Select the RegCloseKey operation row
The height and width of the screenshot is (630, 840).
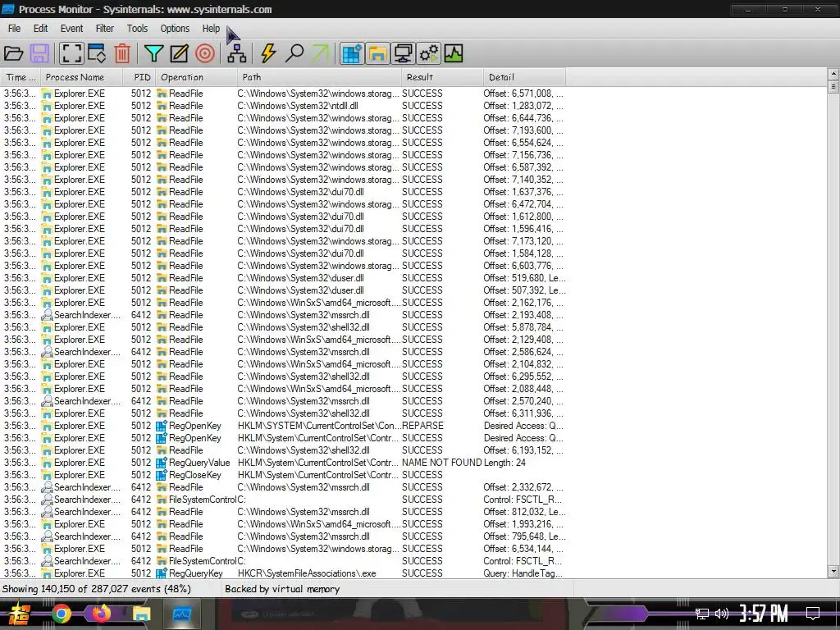pyautogui.click(x=283, y=475)
